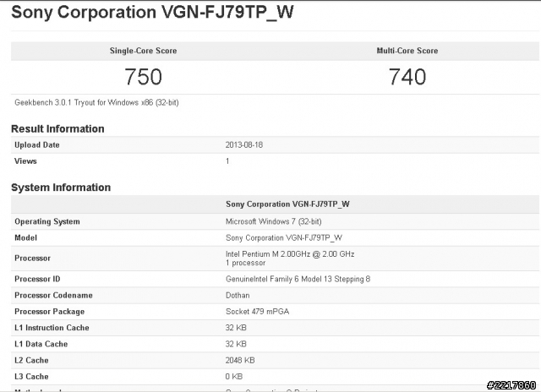
Task: Click the multi-core score value 740
Action: coord(407,77)
